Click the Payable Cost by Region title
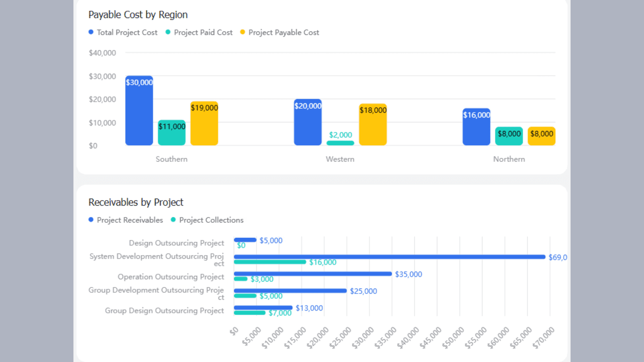This screenshot has height=362, width=644. point(138,14)
